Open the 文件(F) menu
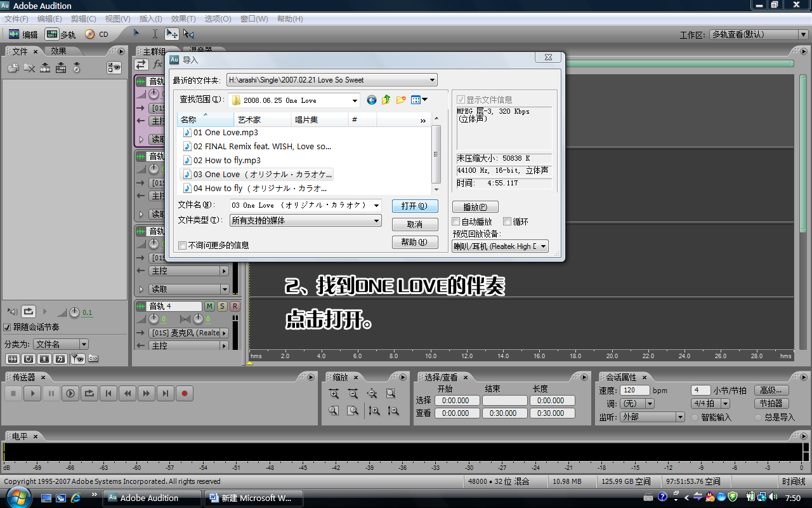The image size is (812, 508). pos(16,19)
